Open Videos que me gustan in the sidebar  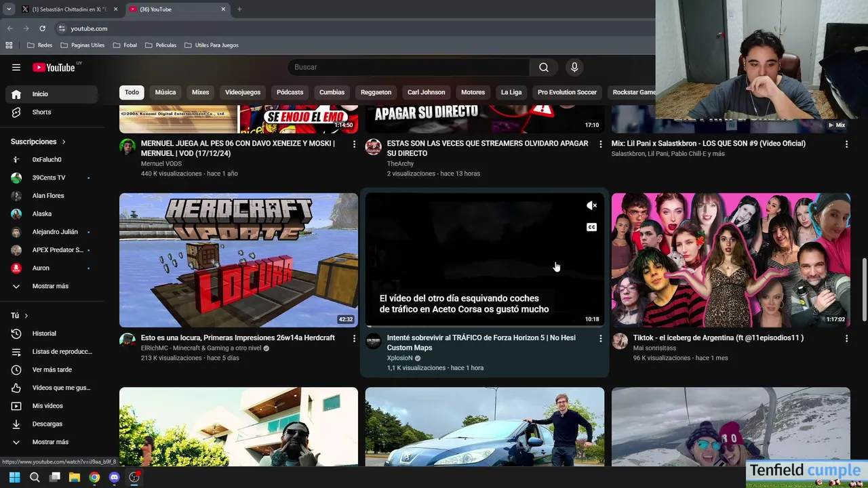point(52,388)
